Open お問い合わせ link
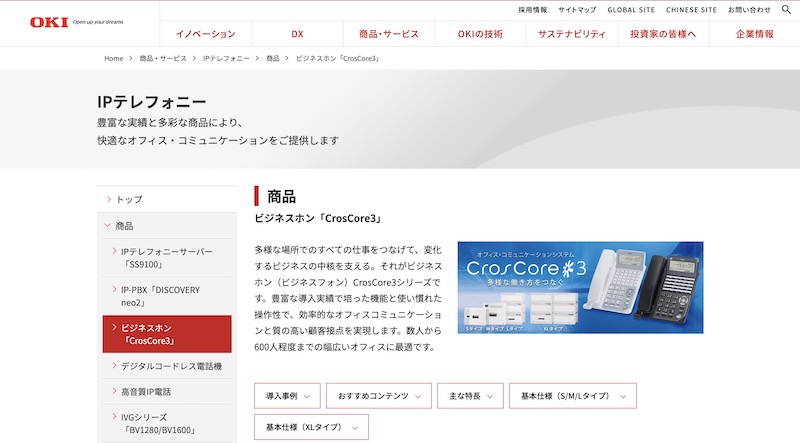 [749, 10]
